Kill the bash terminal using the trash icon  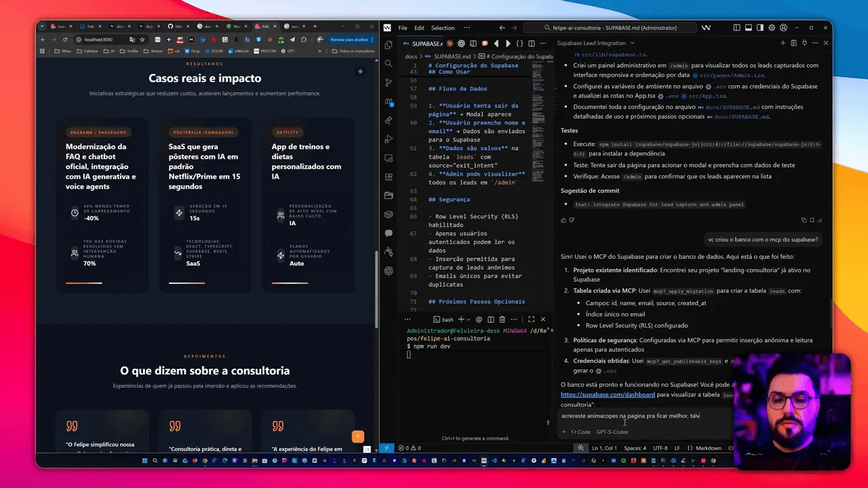(502, 319)
